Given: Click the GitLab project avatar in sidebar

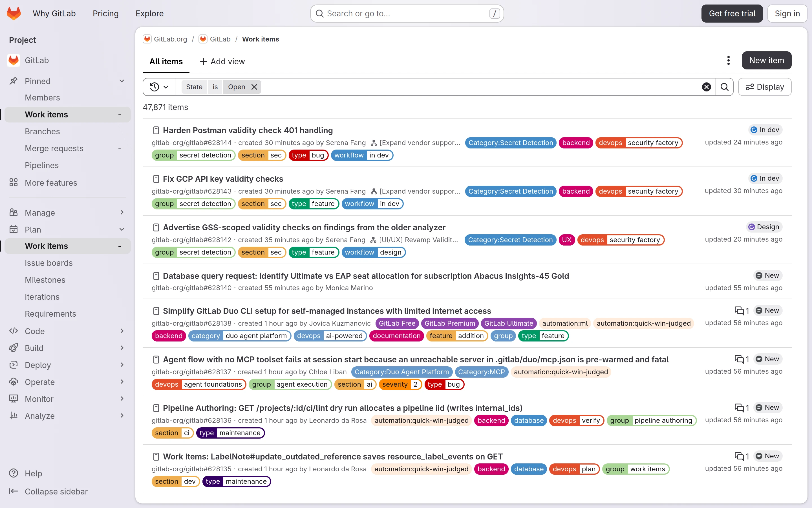Looking at the screenshot, I should (x=14, y=60).
